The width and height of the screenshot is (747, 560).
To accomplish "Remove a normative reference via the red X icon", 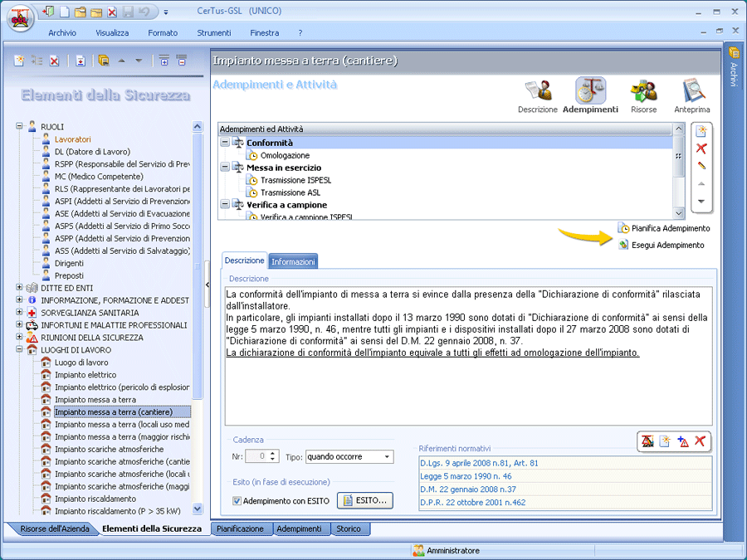I will [x=700, y=441].
